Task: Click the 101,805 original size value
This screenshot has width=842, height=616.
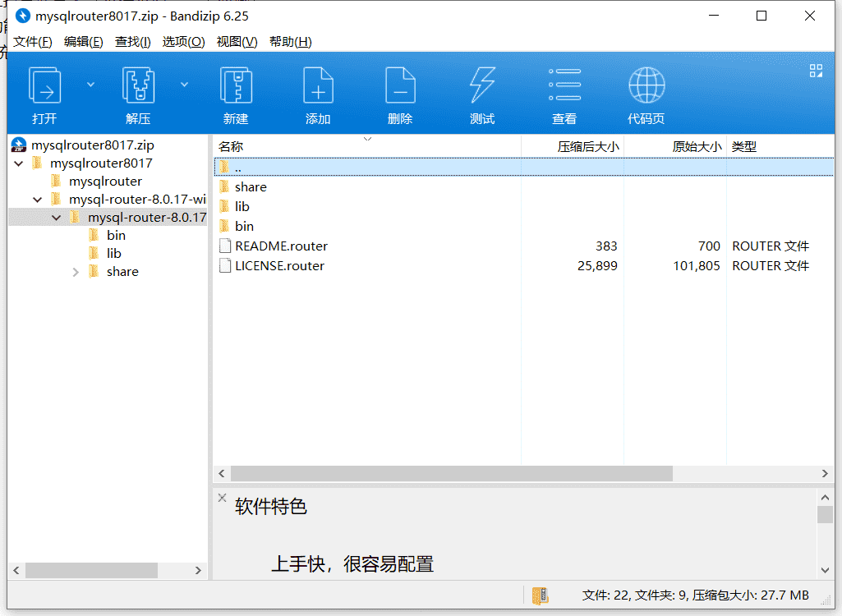Action: coord(697,266)
